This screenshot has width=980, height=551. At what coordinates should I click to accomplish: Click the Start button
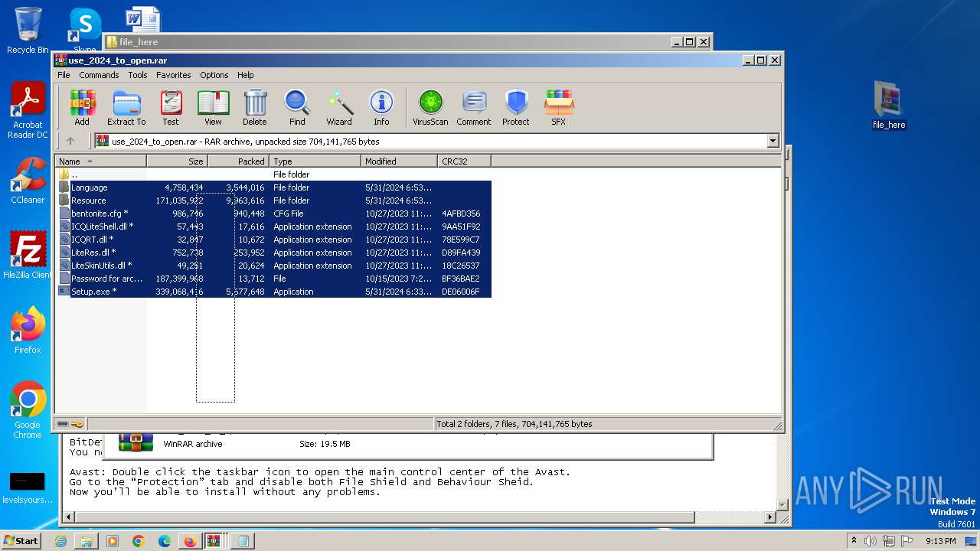(21, 541)
